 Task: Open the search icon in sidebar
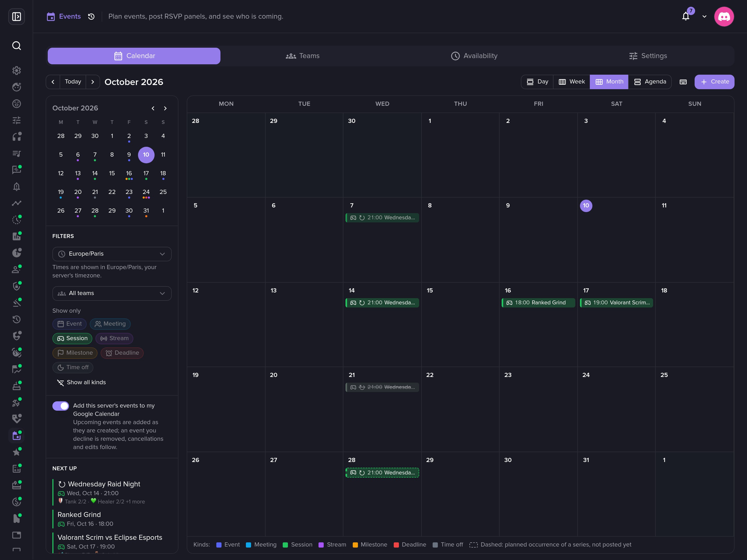pos(17,46)
